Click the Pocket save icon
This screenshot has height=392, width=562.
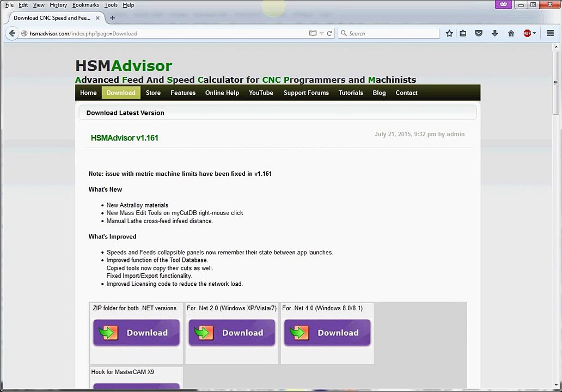coord(479,33)
